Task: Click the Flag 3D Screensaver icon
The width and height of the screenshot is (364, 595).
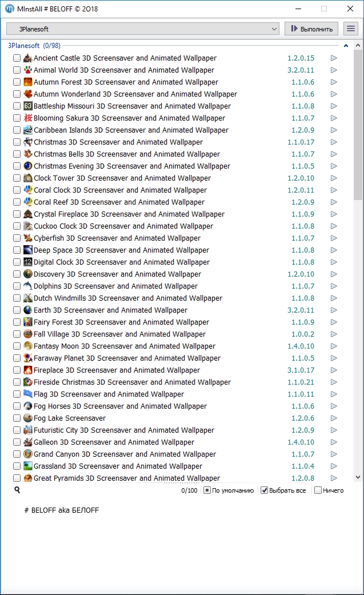Action: pyautogui.click(x=27, y=394)
